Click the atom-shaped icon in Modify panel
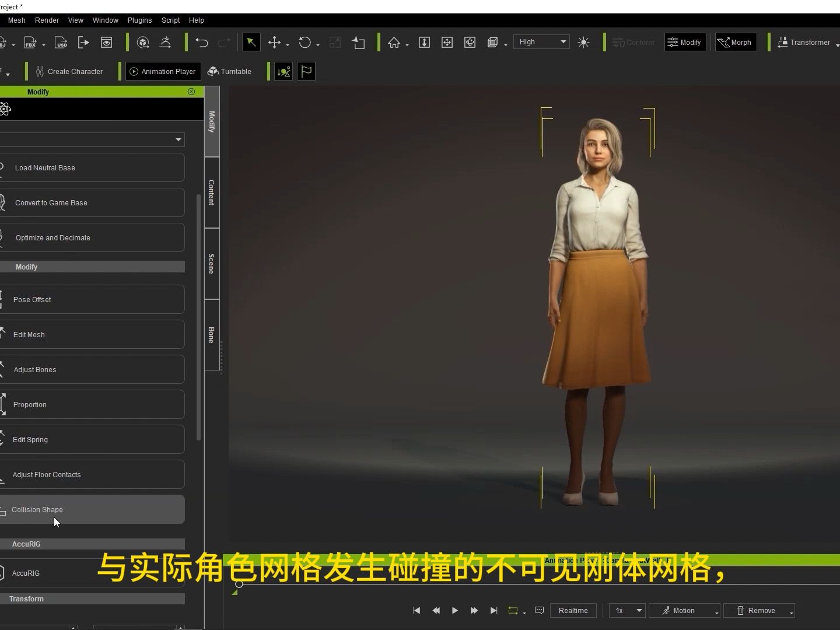 (5, 109)
